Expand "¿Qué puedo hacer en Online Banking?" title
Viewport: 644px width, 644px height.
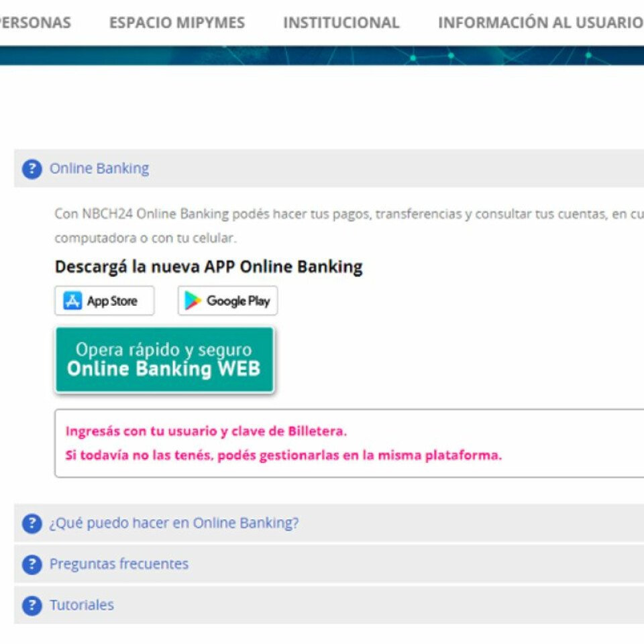(x=174, y=523)
